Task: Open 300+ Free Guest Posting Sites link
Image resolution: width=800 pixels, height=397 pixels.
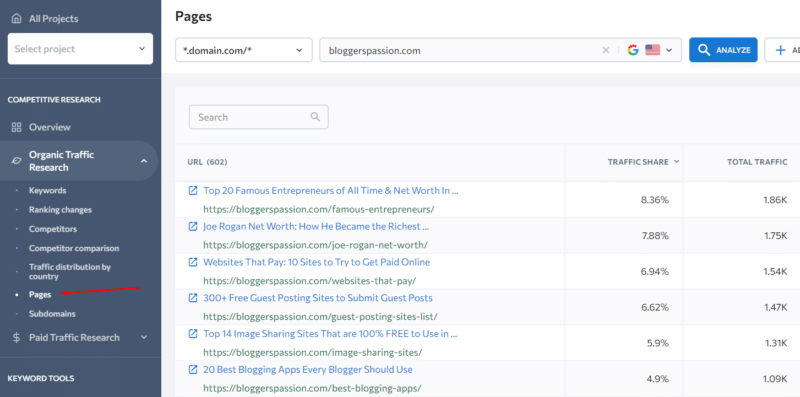Action: pos(318,297)
